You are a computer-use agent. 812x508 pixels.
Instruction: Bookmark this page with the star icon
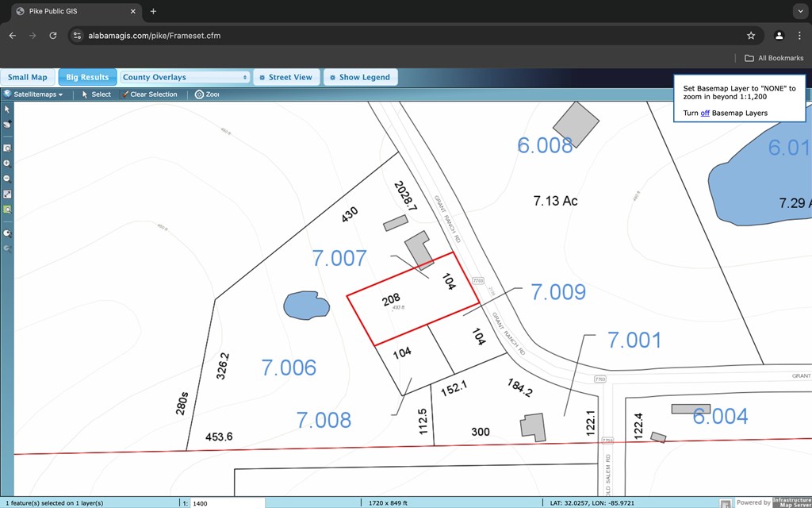pyautogui.click(x=751, y=36)
